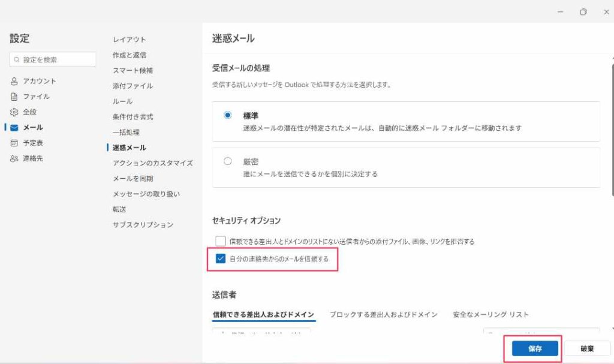
Task: Select the 標準 radio button
Action: click(x=228, y=116)
